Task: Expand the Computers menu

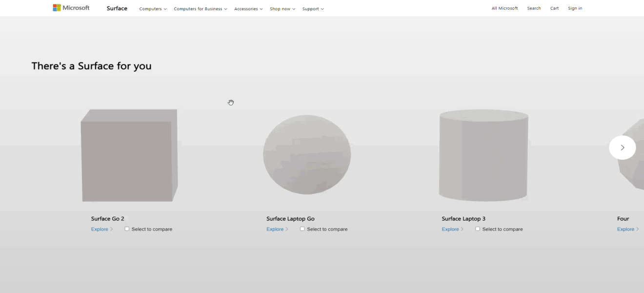Action: [x=153, y=9]
